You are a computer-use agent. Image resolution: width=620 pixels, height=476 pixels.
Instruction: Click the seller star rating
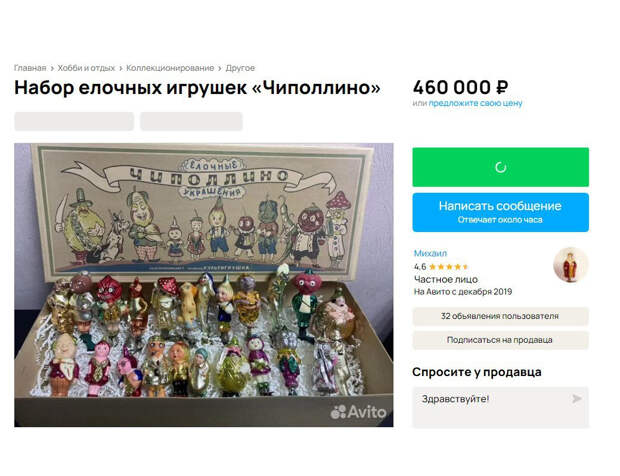(448, 267)
